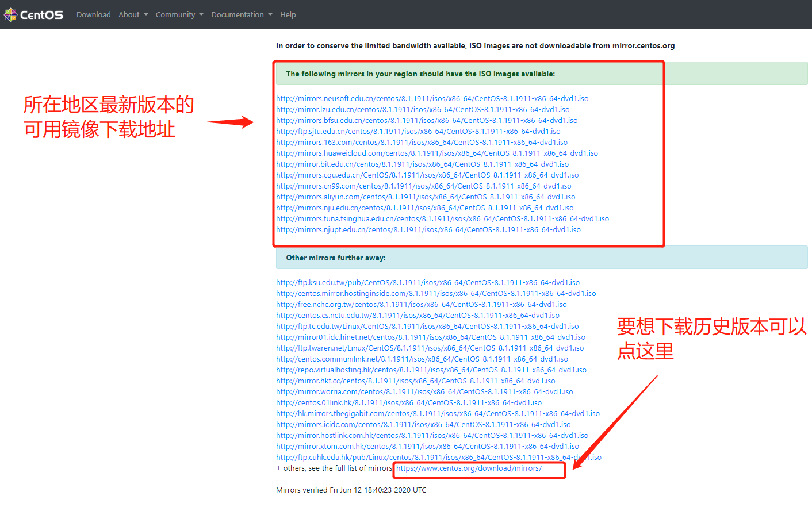Open the ftp.cuhk.edu.hk ISO link
This screenshot has height=507, width=812.
point(439,458)
